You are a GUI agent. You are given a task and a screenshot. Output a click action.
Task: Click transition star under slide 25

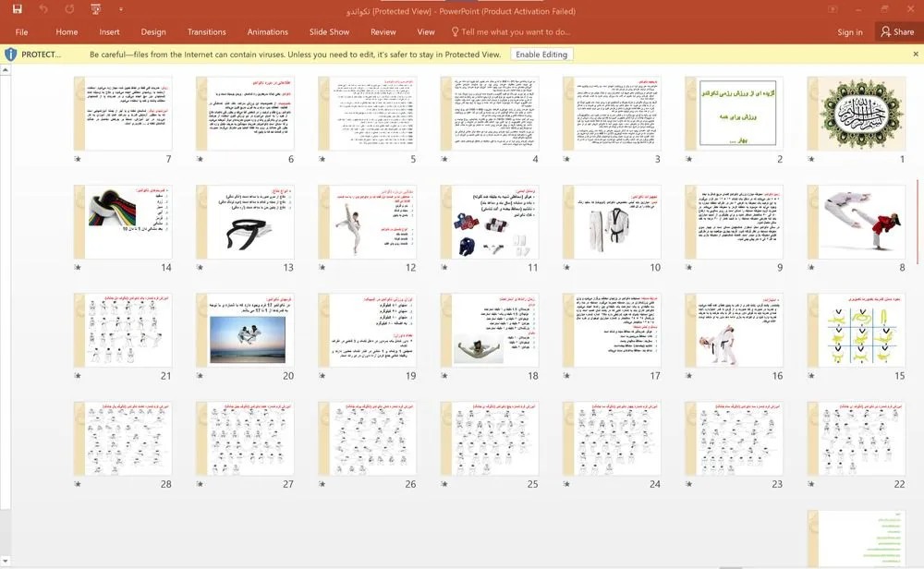coord(444,484)
